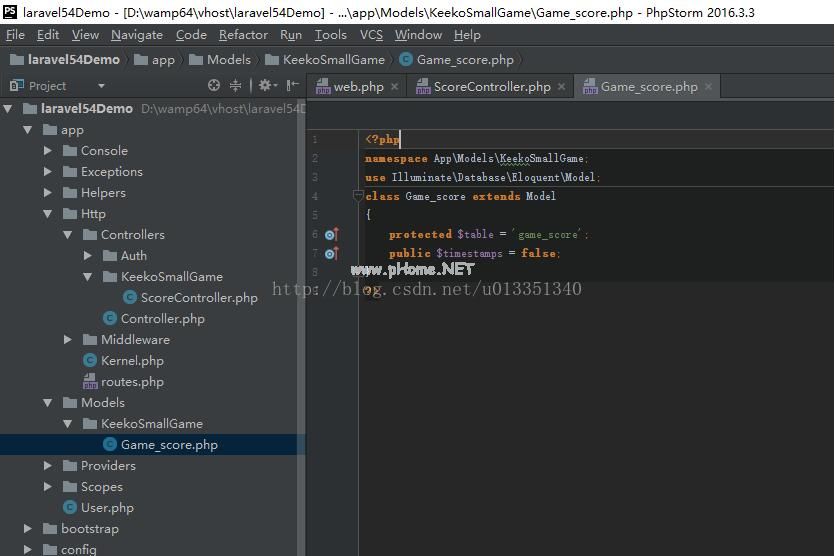835x556 pixels.
Task: Expand the config folder
Action: pos(28,549)
